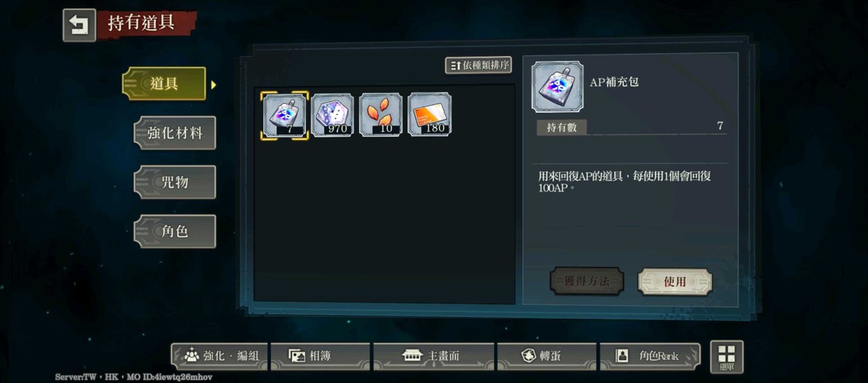
Task: Select the orange petals item with count 10
Action: 381,115
